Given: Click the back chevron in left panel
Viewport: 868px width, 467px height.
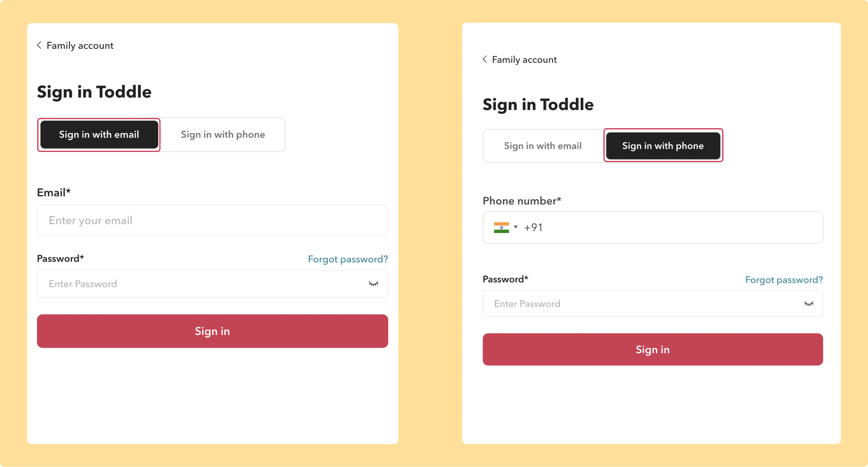Looking at the screenshot, I should pyautogui.click(x=40, y=45).
